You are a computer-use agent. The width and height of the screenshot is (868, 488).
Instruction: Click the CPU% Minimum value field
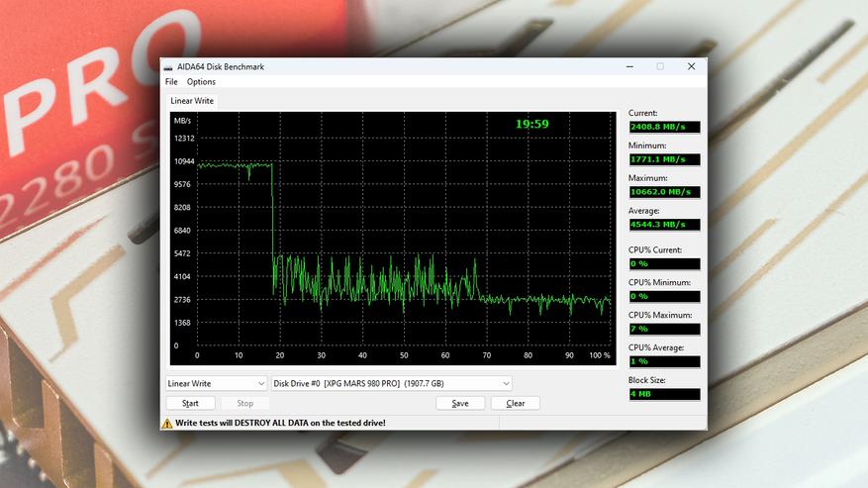[664, 296]
